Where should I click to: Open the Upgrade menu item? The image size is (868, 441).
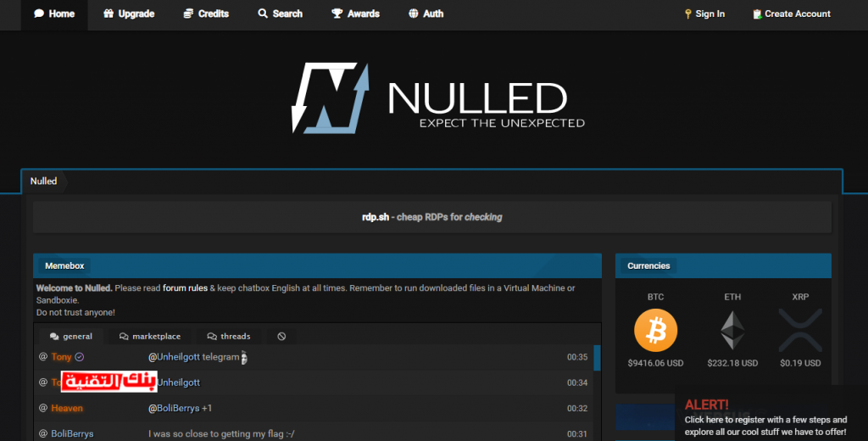[129, 14]
